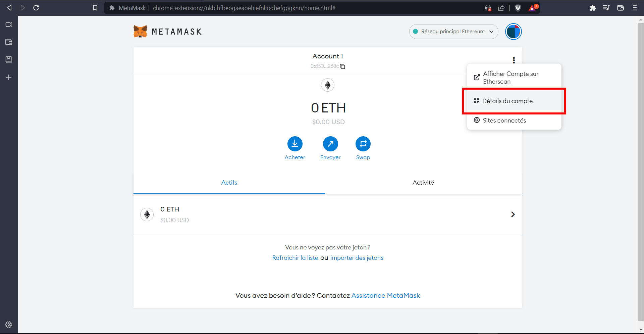Viewport: 644px width, 334px height.
Task: Click the three-dot account options icon
Action: pyautogui.click(x=514, y=60)
